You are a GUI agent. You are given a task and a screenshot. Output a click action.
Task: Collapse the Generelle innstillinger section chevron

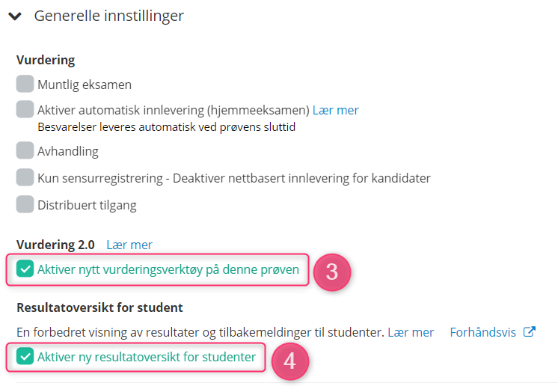pyautogui.click(x=15, y=16)
